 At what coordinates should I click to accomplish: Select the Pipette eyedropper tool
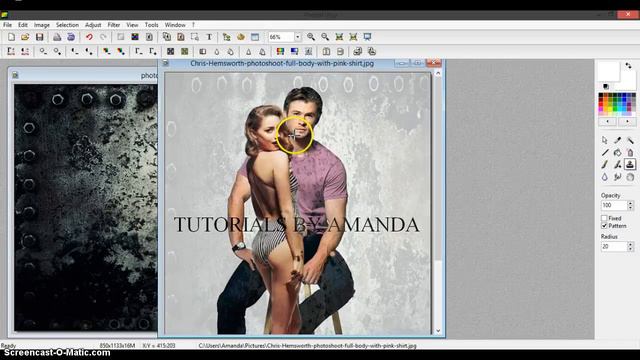click(618, 140)
